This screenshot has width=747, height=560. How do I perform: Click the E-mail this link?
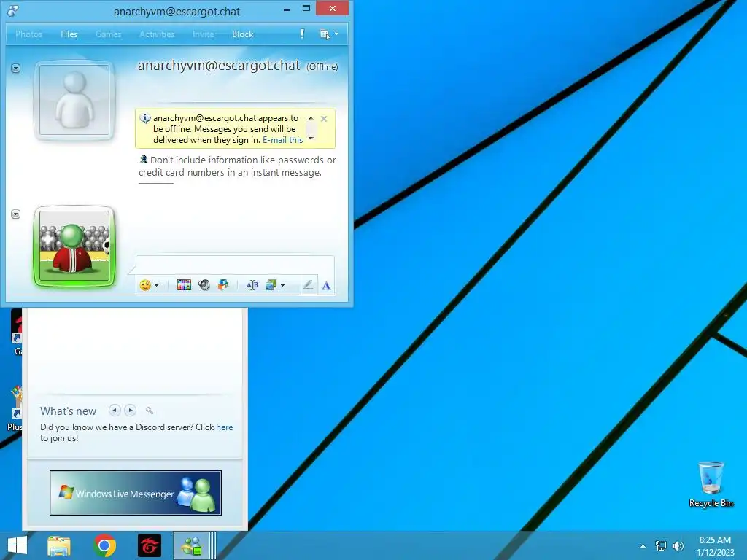point(282,140)
